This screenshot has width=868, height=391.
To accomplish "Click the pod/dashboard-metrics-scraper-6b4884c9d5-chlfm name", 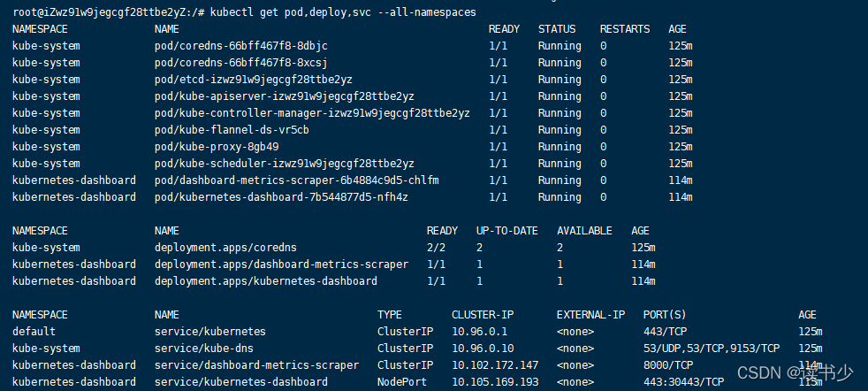I will point(296,180).
